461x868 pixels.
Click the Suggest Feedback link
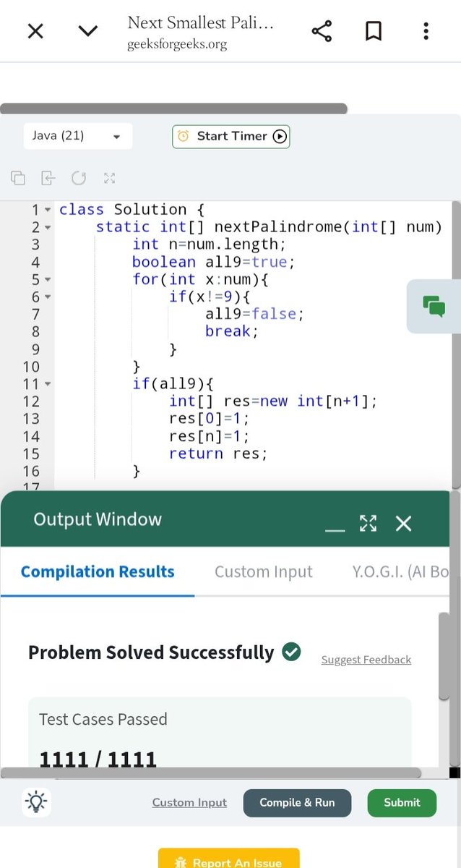(366, 660)
